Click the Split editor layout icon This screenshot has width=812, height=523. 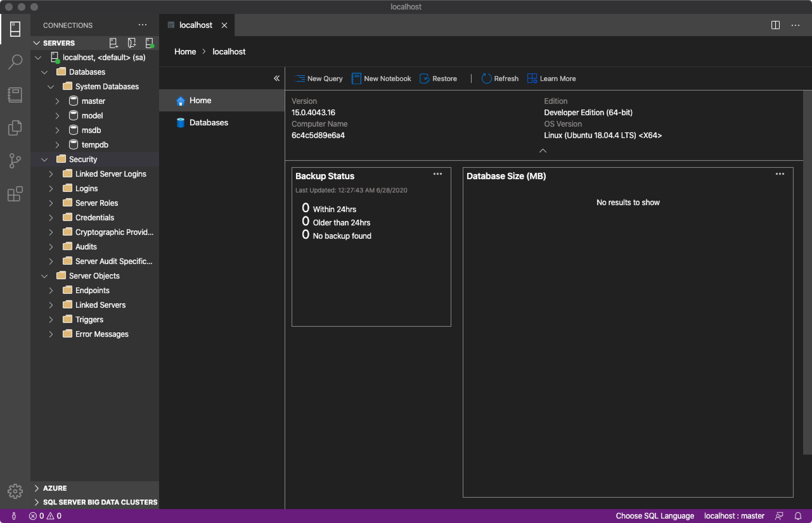[775, 25]
